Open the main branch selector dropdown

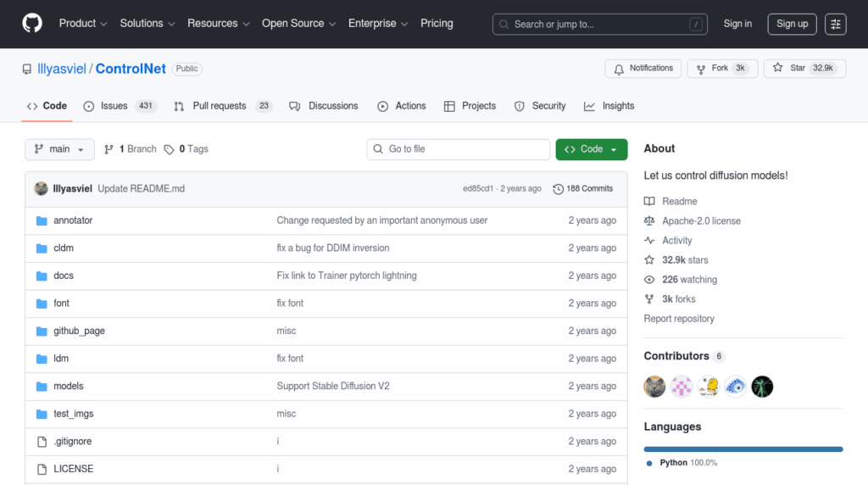pyautogui.click(x=60, y=149)
